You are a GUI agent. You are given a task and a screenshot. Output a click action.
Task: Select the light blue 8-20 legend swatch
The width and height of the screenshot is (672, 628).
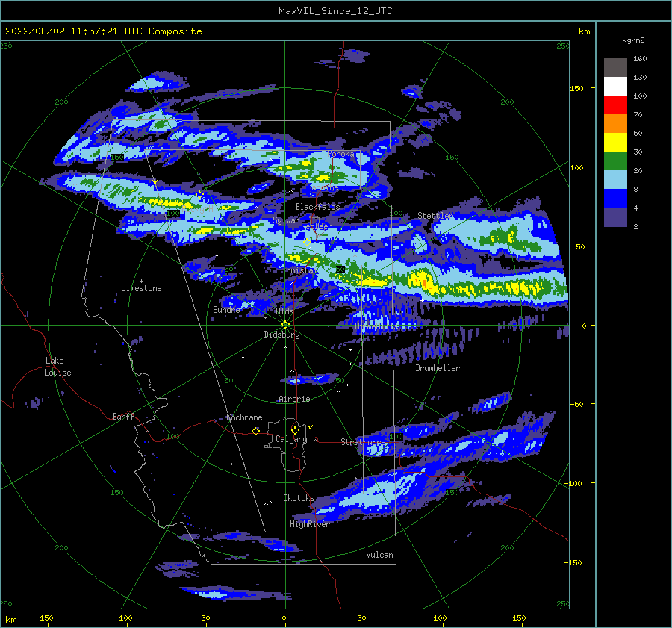[x=615, y=180]
